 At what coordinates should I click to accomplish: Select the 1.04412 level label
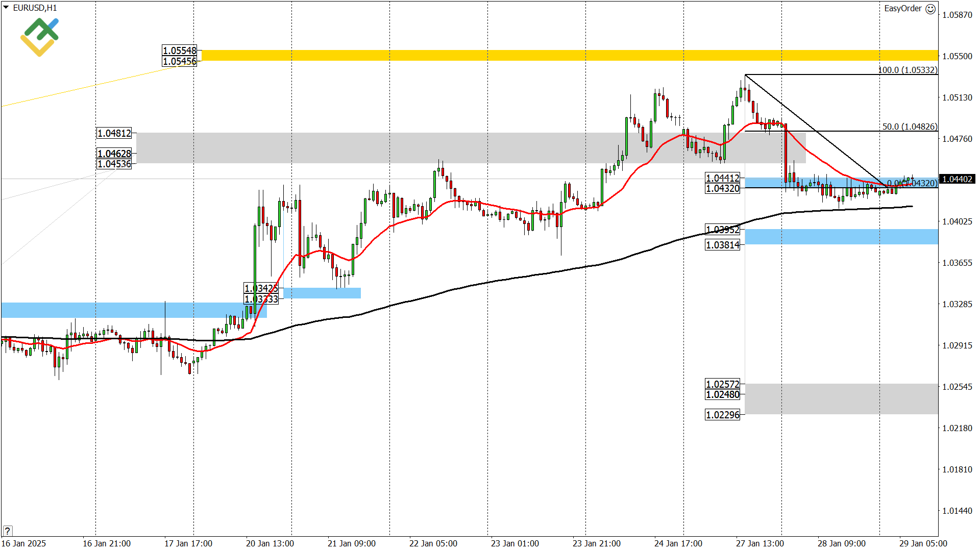point(722,179)
